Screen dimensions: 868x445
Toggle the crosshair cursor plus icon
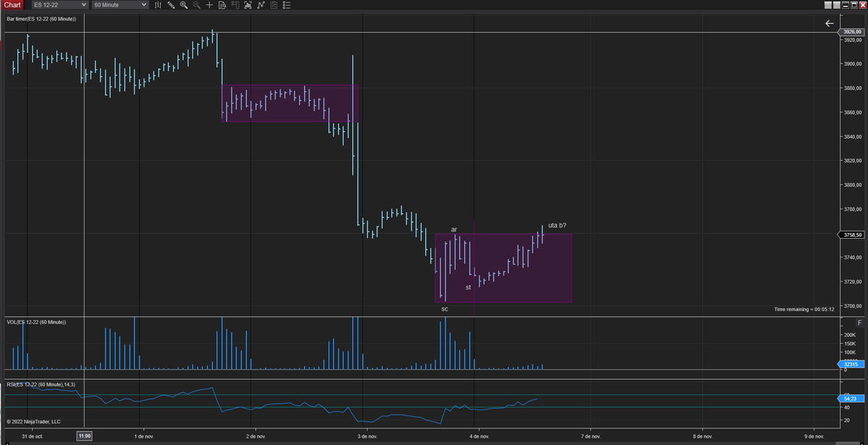[x=210, y=5]
